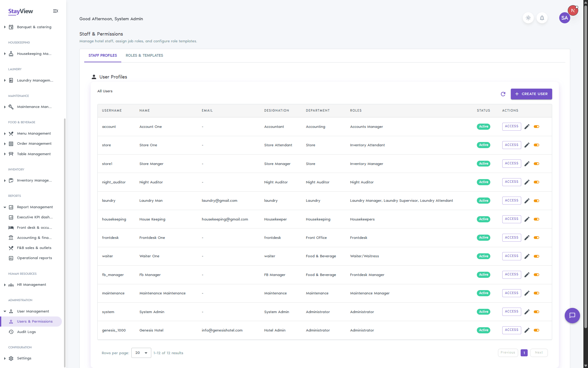The width and height of the screenshot is (588, 368).
Task: Edit the store1 user with pencil icon
Action: [527, 164]
